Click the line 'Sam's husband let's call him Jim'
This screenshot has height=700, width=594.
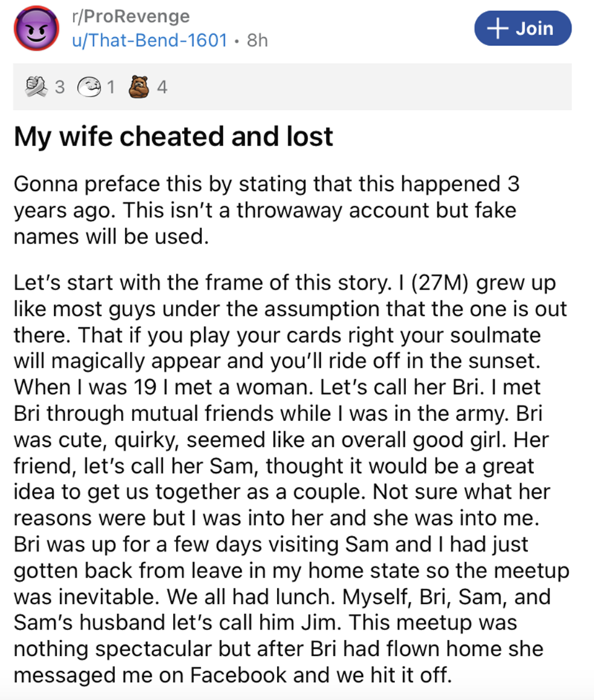point(177,622)
